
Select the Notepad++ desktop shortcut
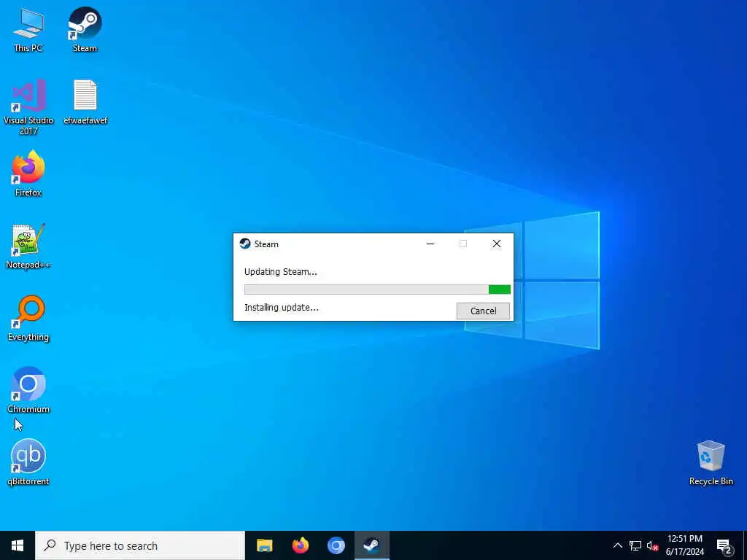click(28, 246)
